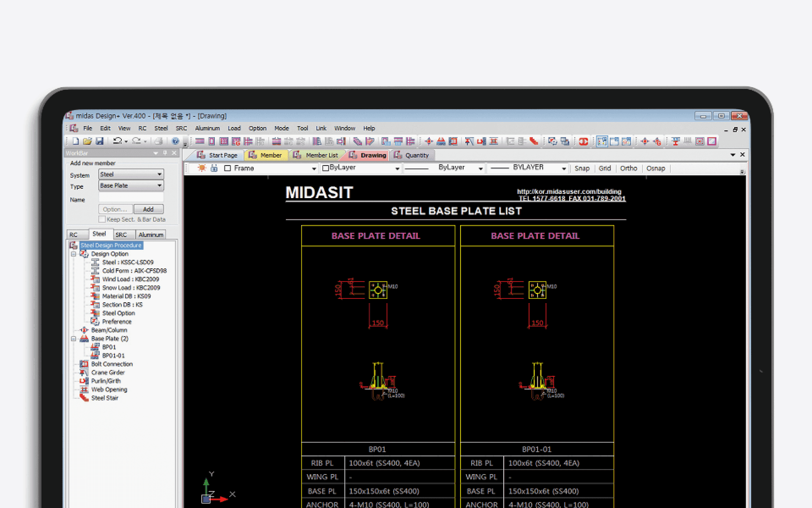
Task: Open the document tabs list arrow
Action: pos(733,155)
